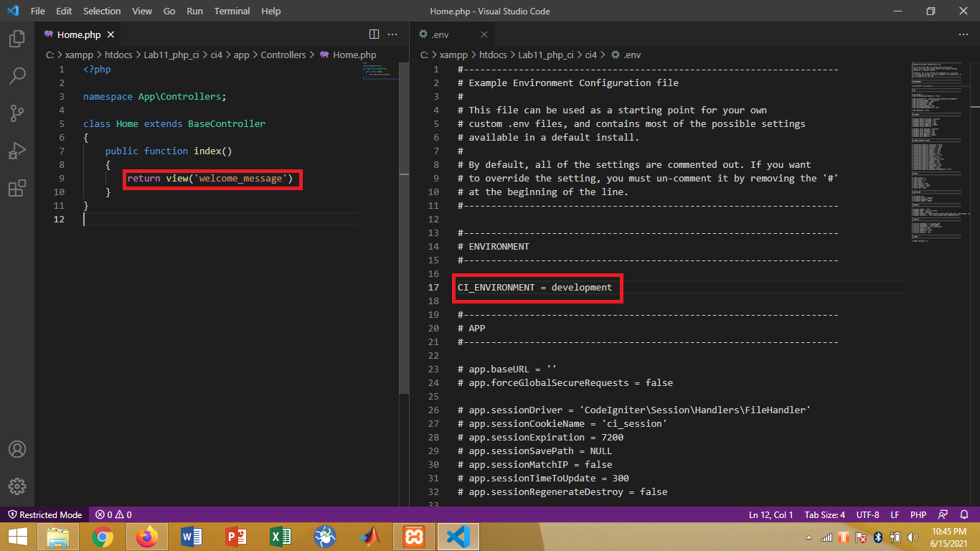Open notifications via the bell icon
The image size is (980, 551).
[x=965, y=514]
